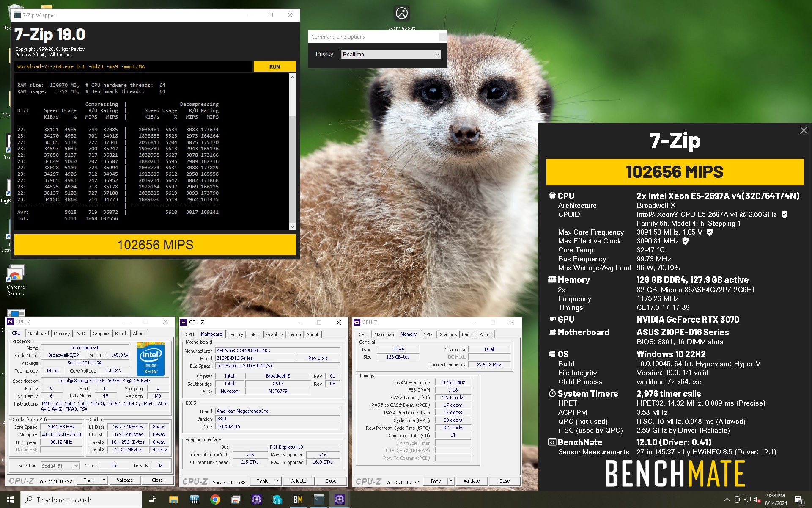The height and width of the screenshot is (508, 812).
Task: Click the Max Effective Clock verified shield icon
Action: point(686,241)
